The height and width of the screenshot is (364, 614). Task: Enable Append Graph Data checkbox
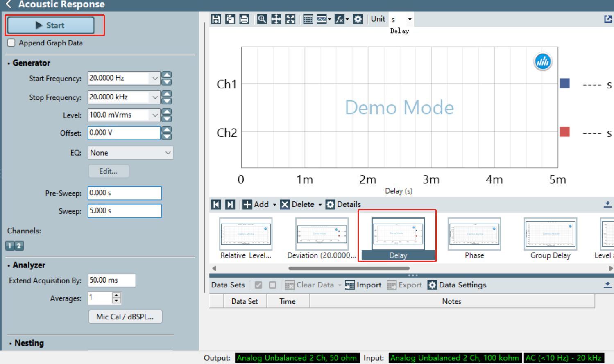(x=11, y=43)
